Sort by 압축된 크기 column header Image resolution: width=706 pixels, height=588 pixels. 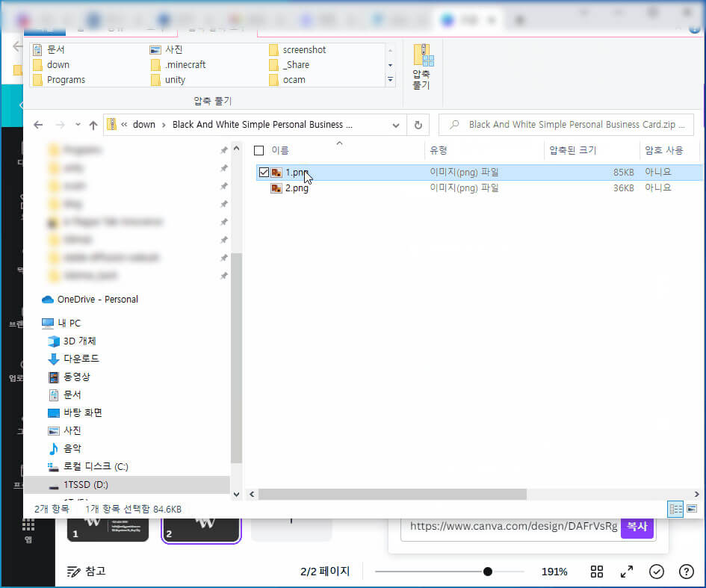(x=573, y=150)
